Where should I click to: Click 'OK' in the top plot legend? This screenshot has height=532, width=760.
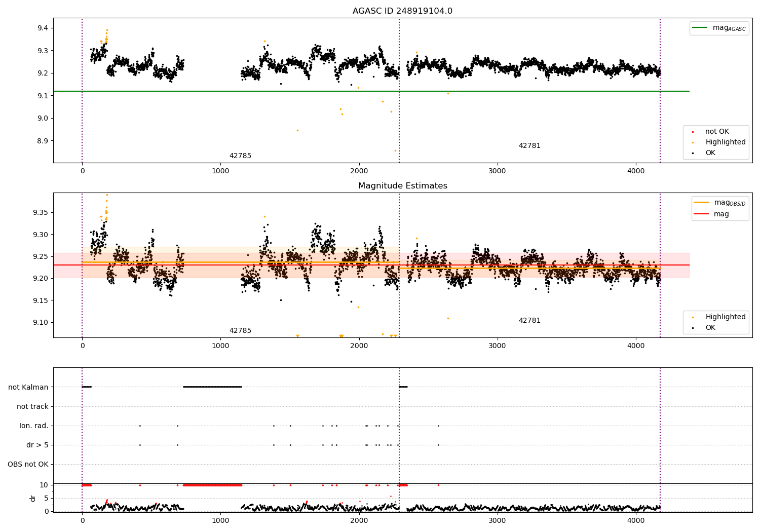point(710,153)
